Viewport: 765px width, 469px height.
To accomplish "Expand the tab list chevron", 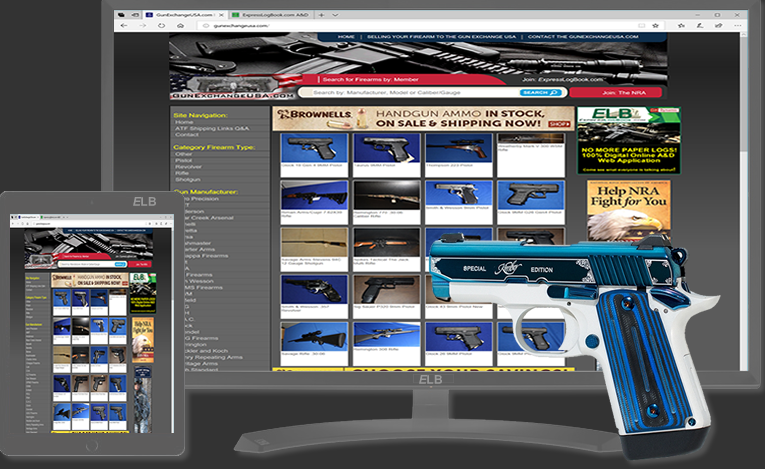I will pyautogui.click(x=335, y=15).
